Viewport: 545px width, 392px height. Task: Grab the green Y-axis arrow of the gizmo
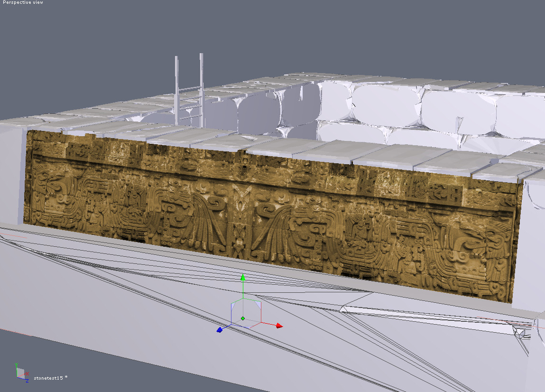tap(243, 278)
